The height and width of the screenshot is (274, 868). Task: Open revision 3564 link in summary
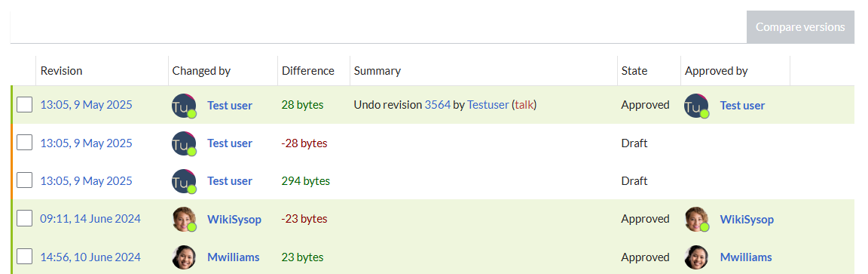point(437,104)
